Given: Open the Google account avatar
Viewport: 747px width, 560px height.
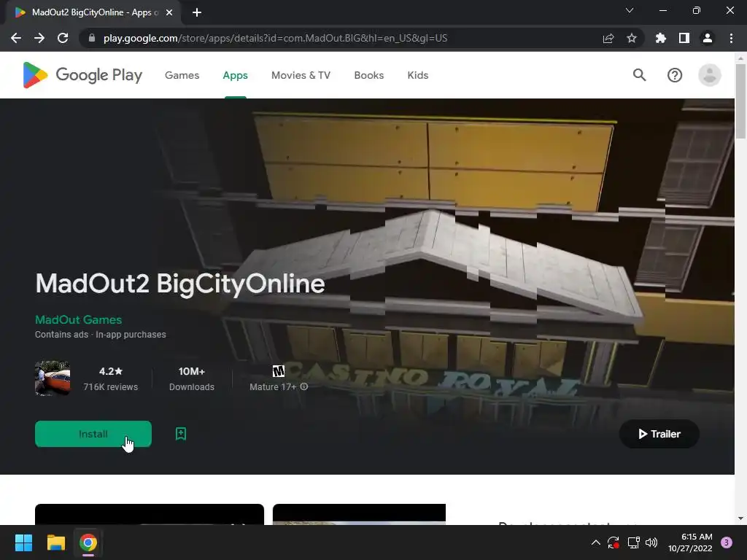Looking at the screenshot, I should click(709, 75).
